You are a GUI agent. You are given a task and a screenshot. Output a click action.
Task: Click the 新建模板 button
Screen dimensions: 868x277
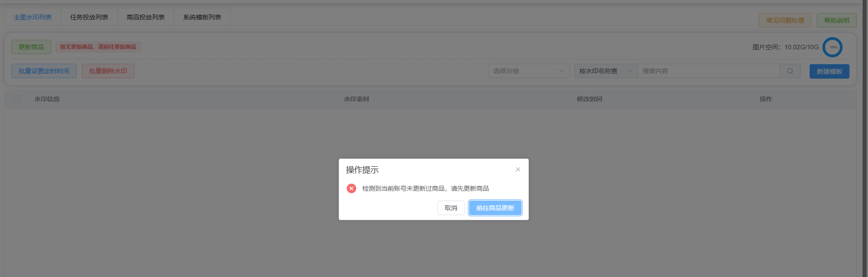829,71
